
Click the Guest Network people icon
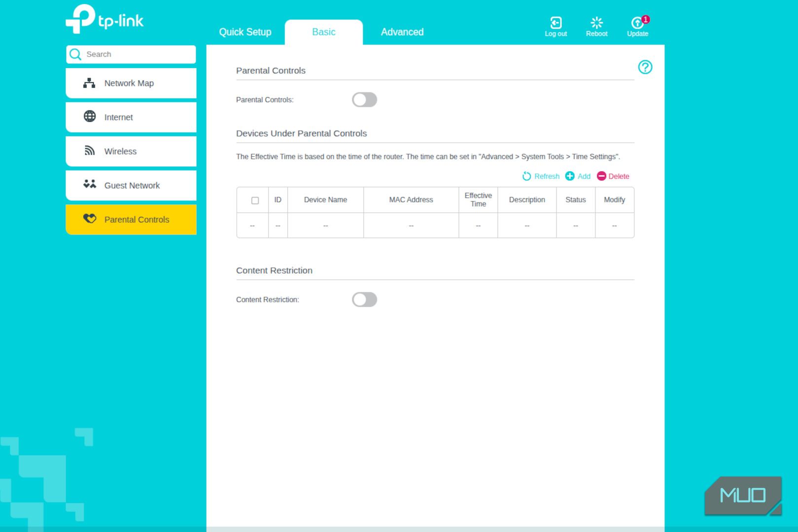90,184
